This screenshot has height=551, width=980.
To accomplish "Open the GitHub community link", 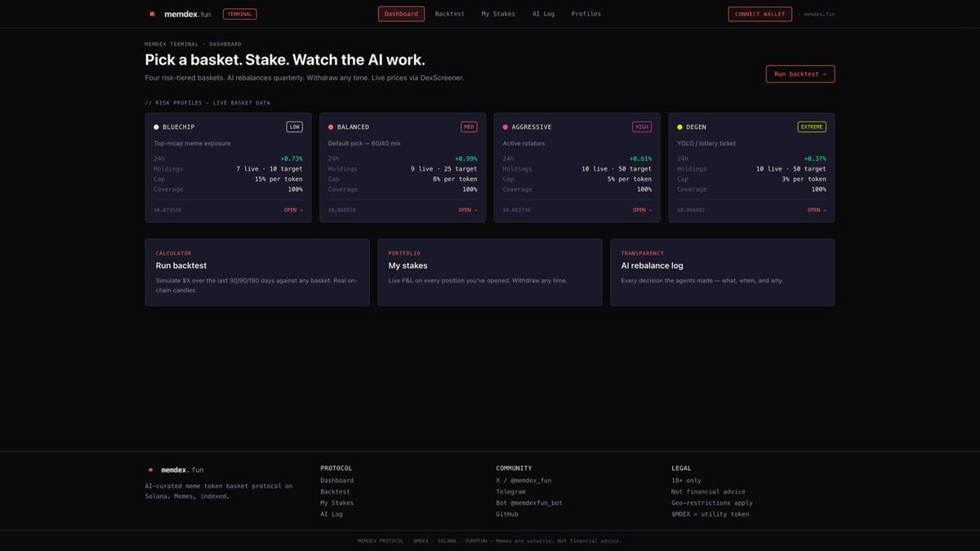I will point(506,514).
